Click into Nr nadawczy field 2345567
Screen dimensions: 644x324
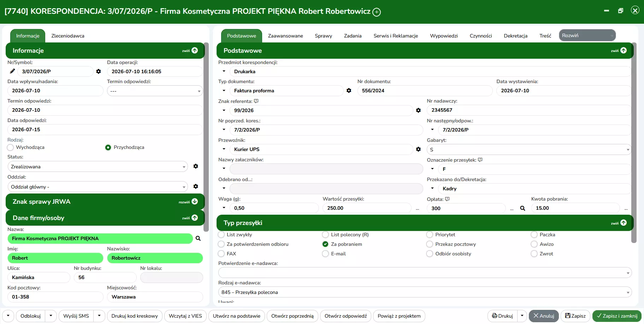pos(529,110)
